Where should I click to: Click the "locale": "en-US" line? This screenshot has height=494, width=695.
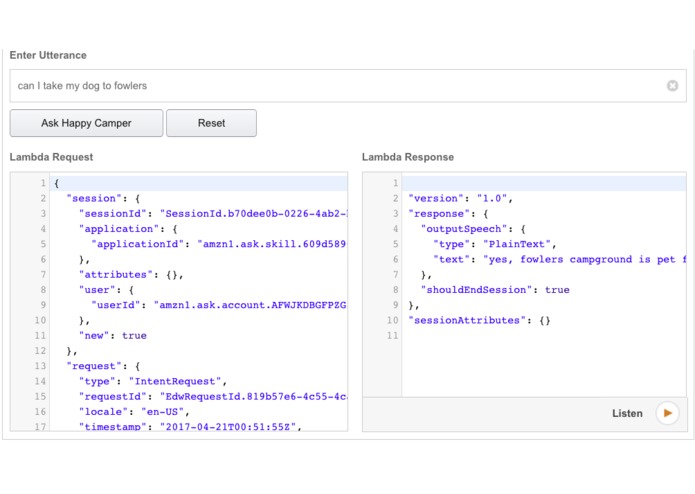tap(134, 412)
